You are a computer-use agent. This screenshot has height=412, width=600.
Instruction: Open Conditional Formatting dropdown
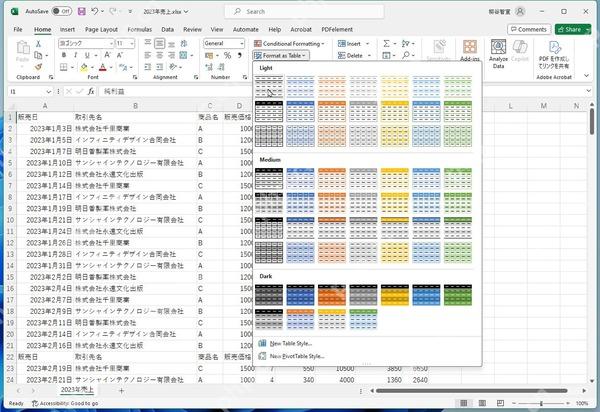(289, 44)
